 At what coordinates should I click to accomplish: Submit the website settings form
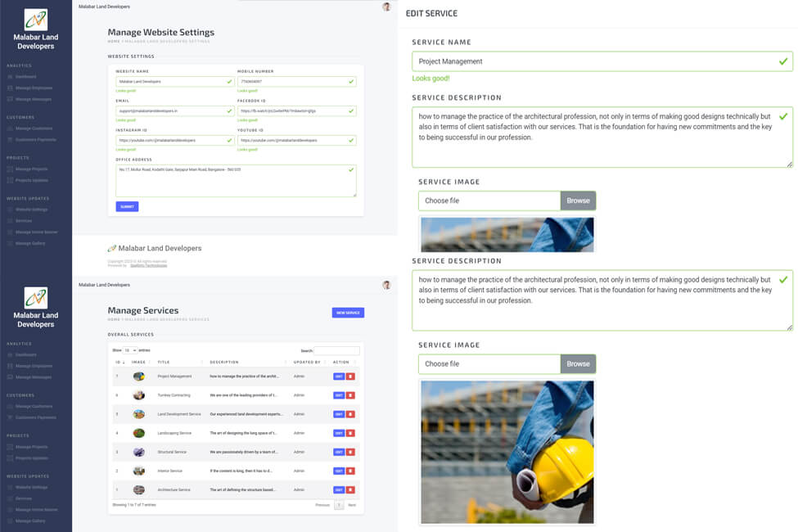(x=127, y=207)
